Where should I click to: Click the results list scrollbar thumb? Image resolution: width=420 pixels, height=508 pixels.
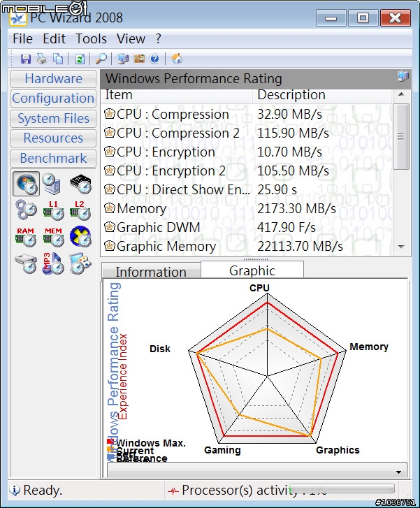[401, 136]
